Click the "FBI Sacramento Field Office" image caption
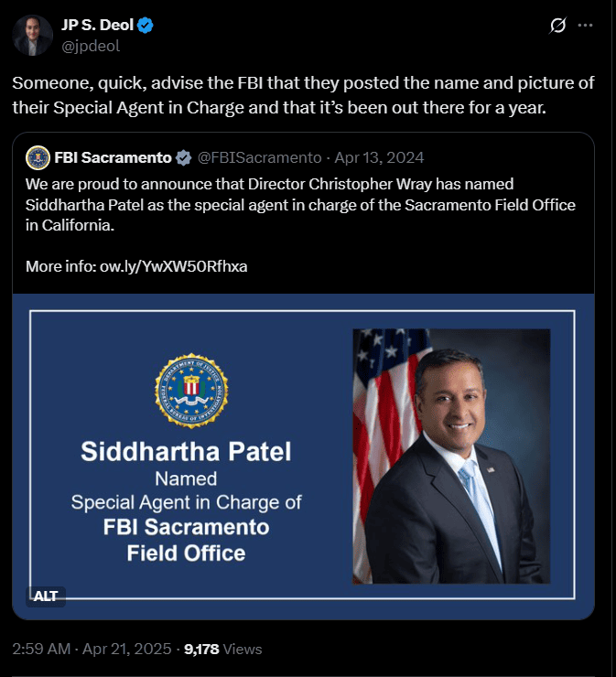Viewport: 616px width, 677px height. (x=185, y=541)
